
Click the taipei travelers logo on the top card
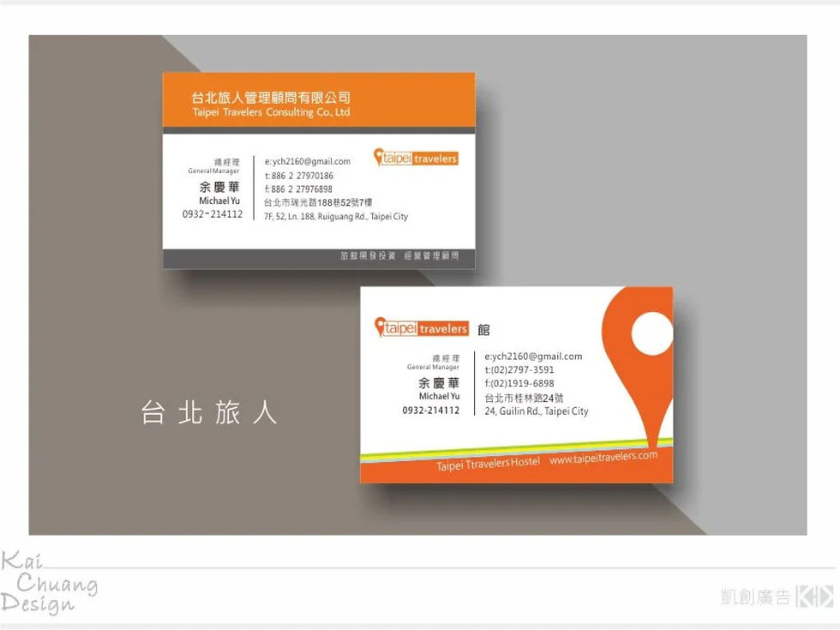click(x=416, y=158)
